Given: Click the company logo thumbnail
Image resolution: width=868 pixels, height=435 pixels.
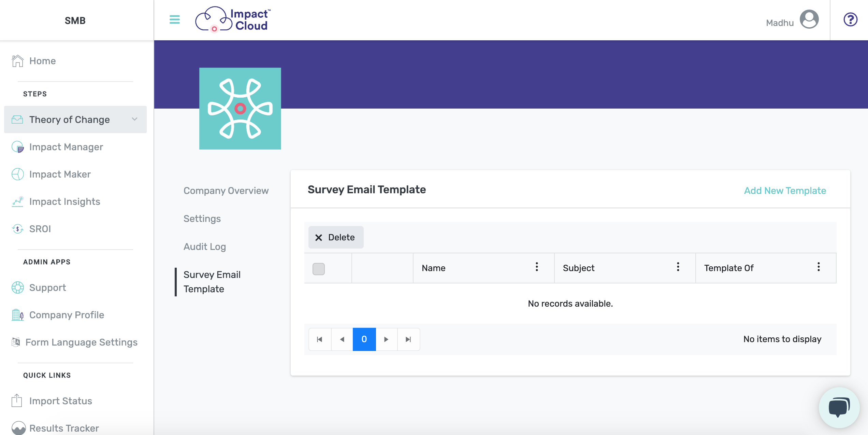Looking at the screenshot, I should 240,109.
